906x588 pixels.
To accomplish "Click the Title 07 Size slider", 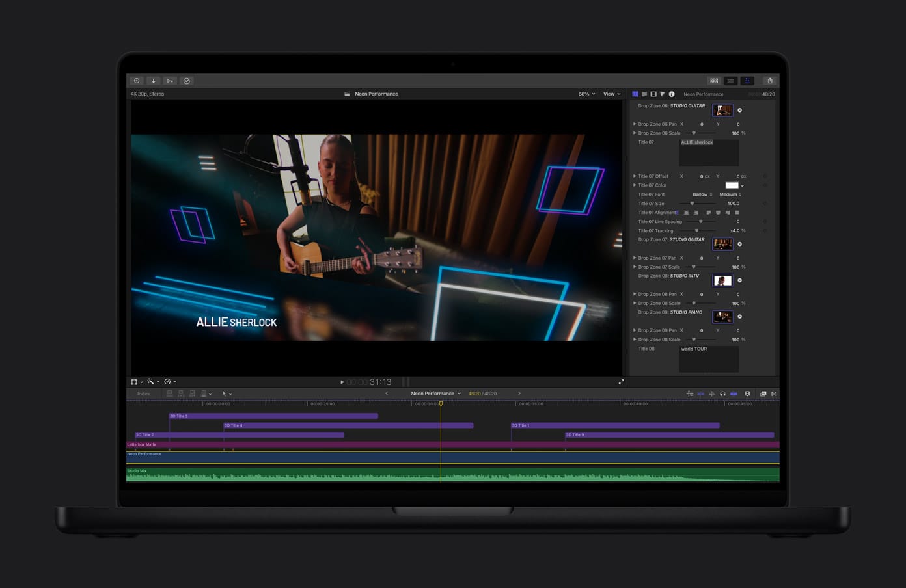I will point(692,204).
